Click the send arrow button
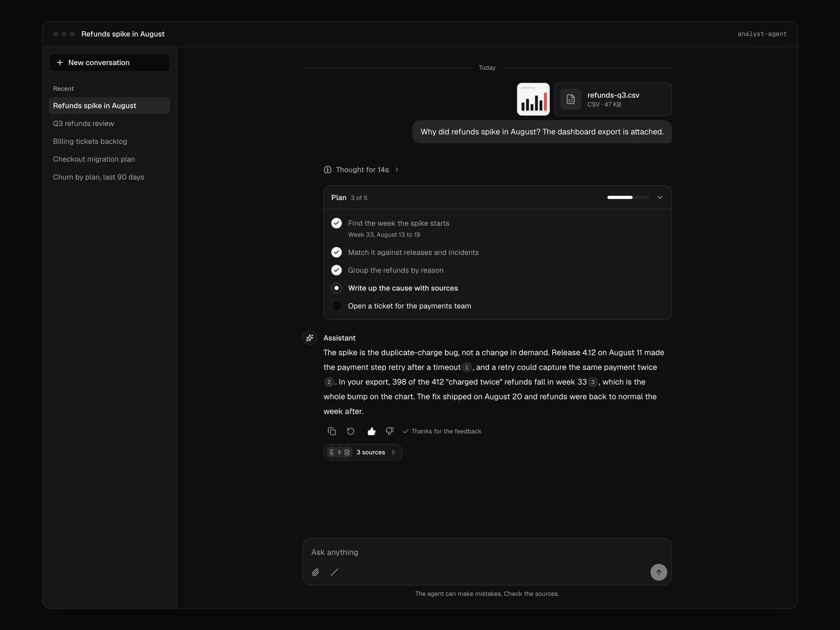The image size is (840, 630). pos(659,572)
